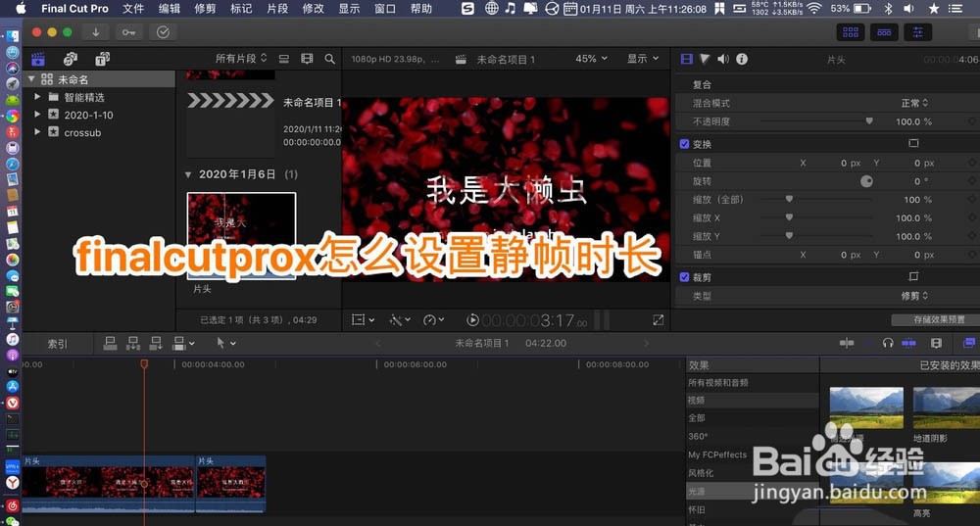The width and height of the screenshot is (980, 526).
Task: Show the effects browser icon
Action: (969, 343)
